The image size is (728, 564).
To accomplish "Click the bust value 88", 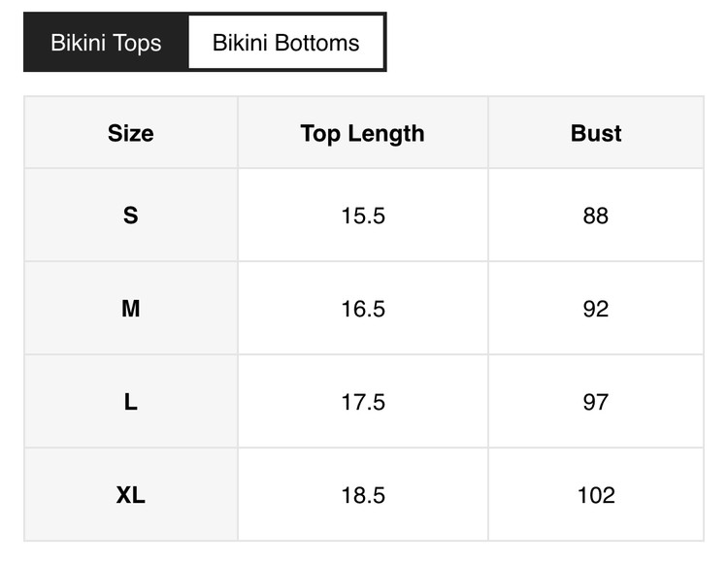I will pyautogui.click(x=596, y=216).
